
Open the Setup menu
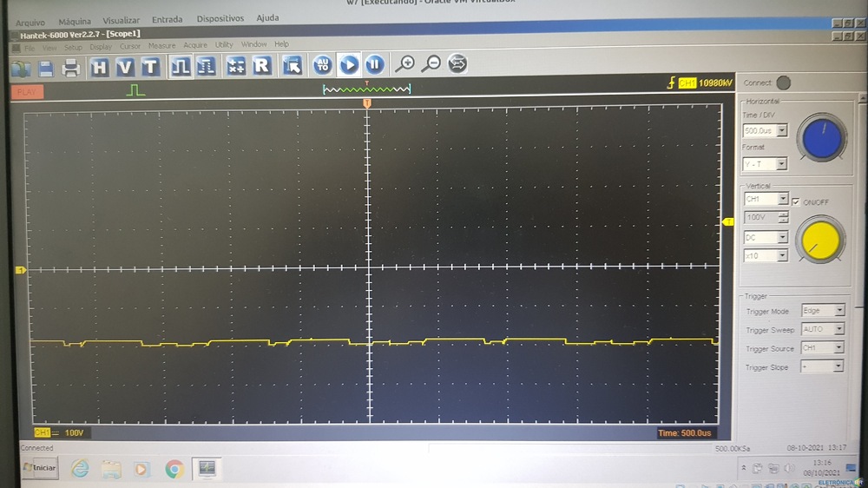tap(73, 48)
